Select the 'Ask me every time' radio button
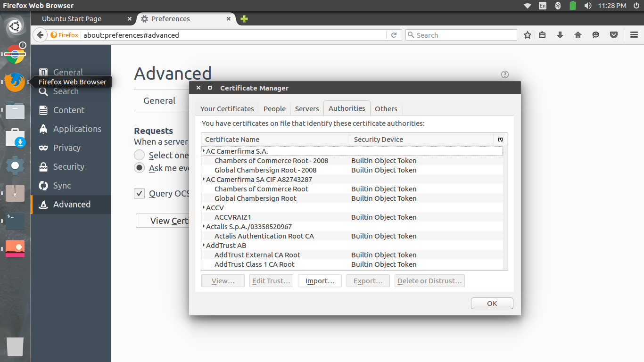Screen dimensions: 644x362 click(x=139, y=168)
